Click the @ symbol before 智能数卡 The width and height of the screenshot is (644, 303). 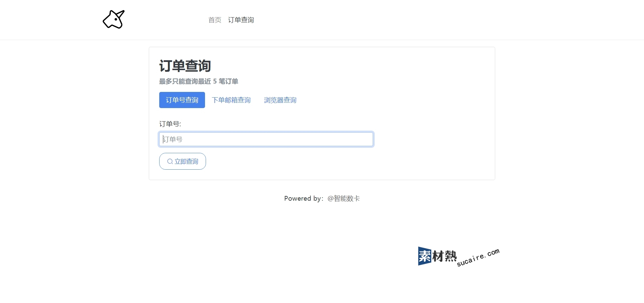pyautogui.click(x=330, y=199)
